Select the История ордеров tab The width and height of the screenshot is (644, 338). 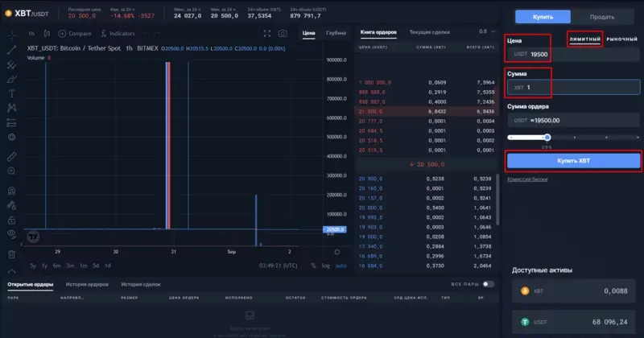[87, 284]
